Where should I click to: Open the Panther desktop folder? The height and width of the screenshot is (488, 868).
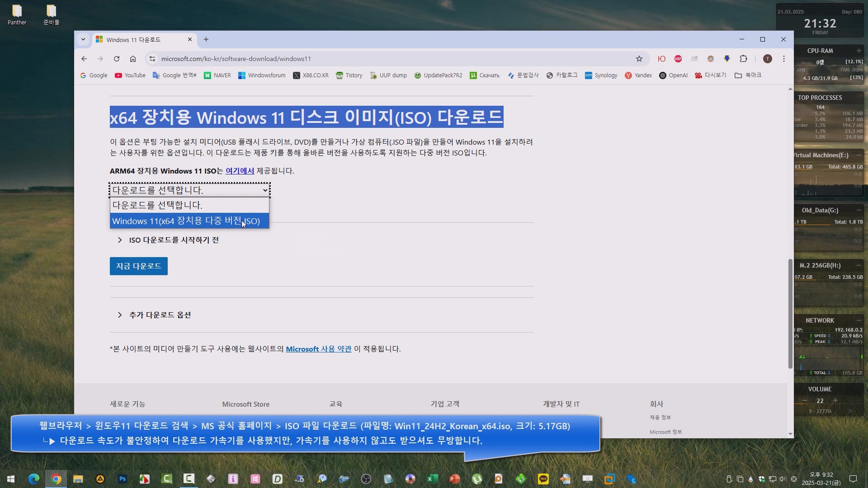[17, 15]
